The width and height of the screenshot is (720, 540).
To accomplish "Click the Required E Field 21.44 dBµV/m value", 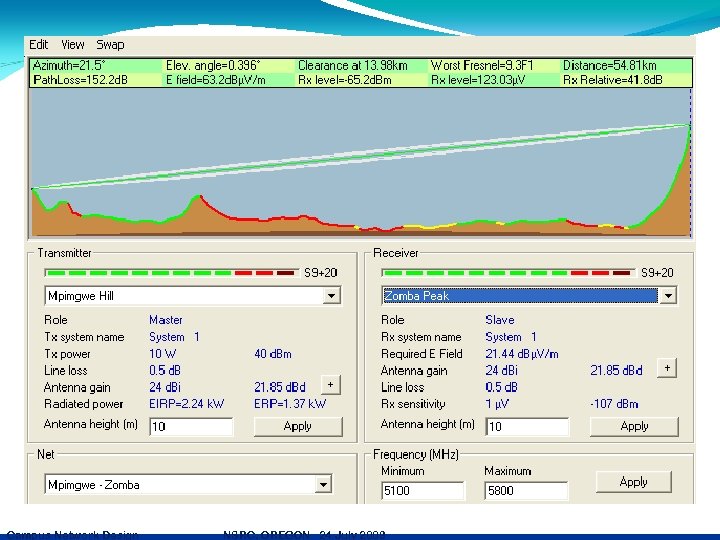I will tap(522, 354).
